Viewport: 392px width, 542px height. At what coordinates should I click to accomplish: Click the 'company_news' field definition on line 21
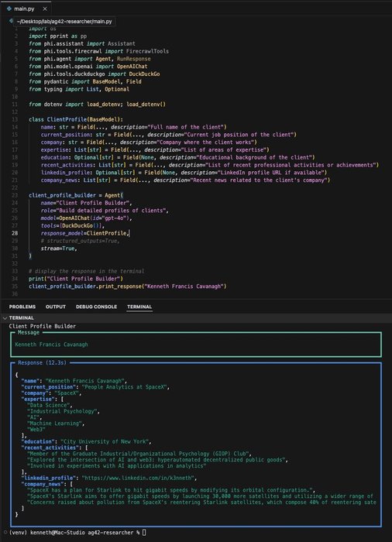[185, 180]
